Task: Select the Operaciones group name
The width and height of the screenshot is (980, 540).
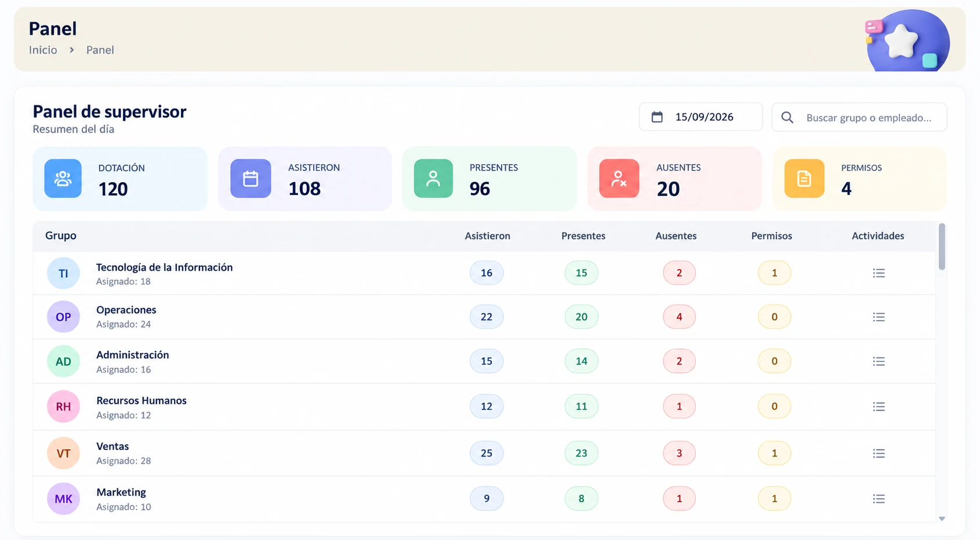Action: click(126, 310)
